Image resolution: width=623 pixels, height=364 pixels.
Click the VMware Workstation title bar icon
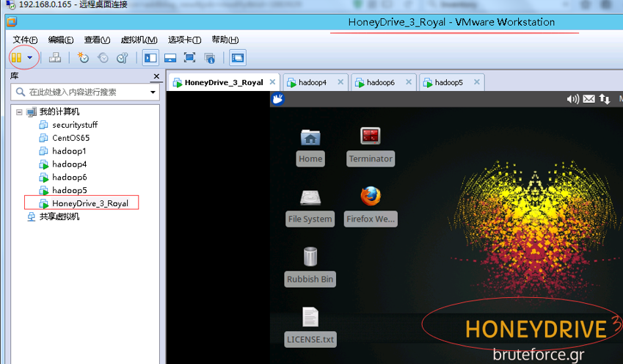(12, 21)
